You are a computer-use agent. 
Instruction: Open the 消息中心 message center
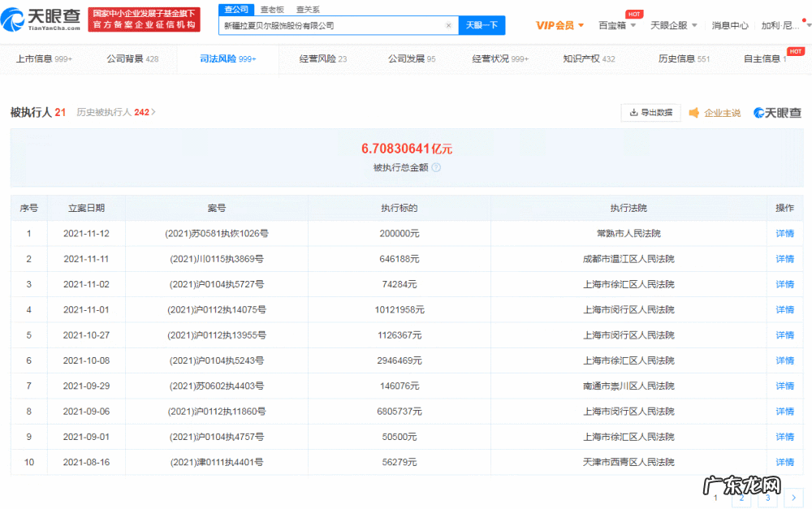pyautogui.click(x=730, y=25)
